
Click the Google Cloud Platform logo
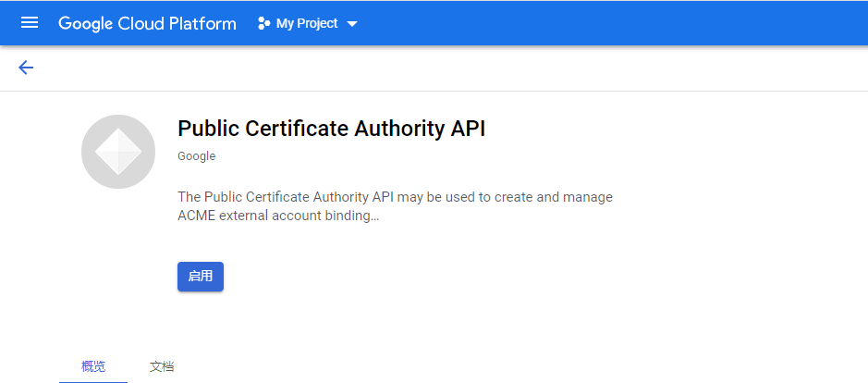pyautogui.click(x=147, y=23)
